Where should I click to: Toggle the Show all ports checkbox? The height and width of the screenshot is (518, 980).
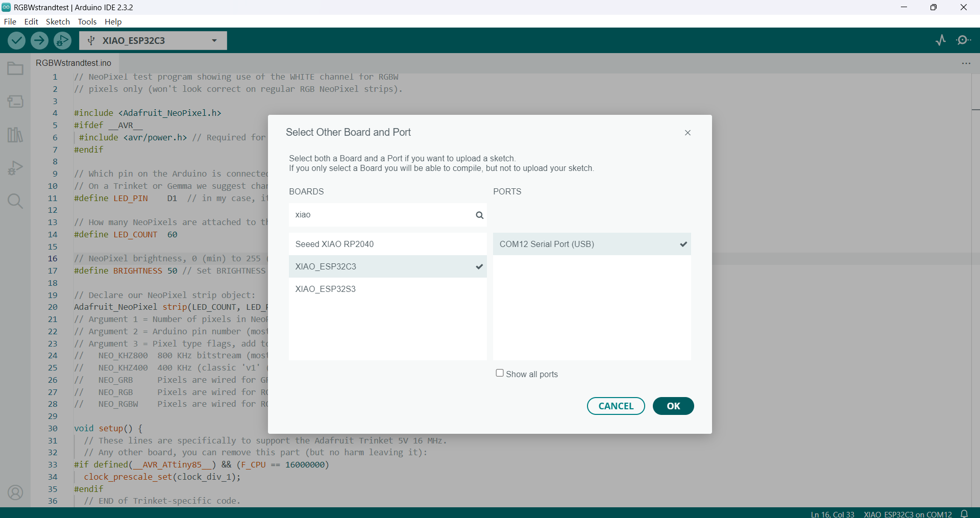pos(500,373)
